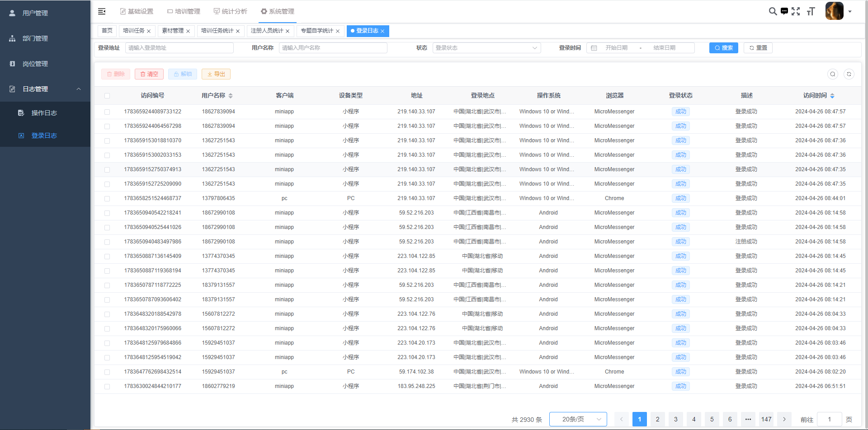This screenshot has height=430, width=868.
Task: Click the 用户管理 sidebar icon
Action: [x=12, y=13]
